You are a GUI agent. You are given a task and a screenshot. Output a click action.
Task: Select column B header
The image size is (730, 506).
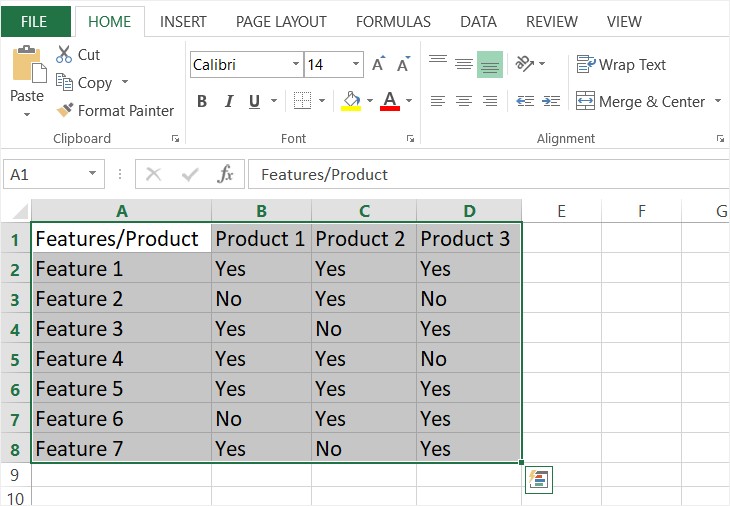(x=261, y=211)
